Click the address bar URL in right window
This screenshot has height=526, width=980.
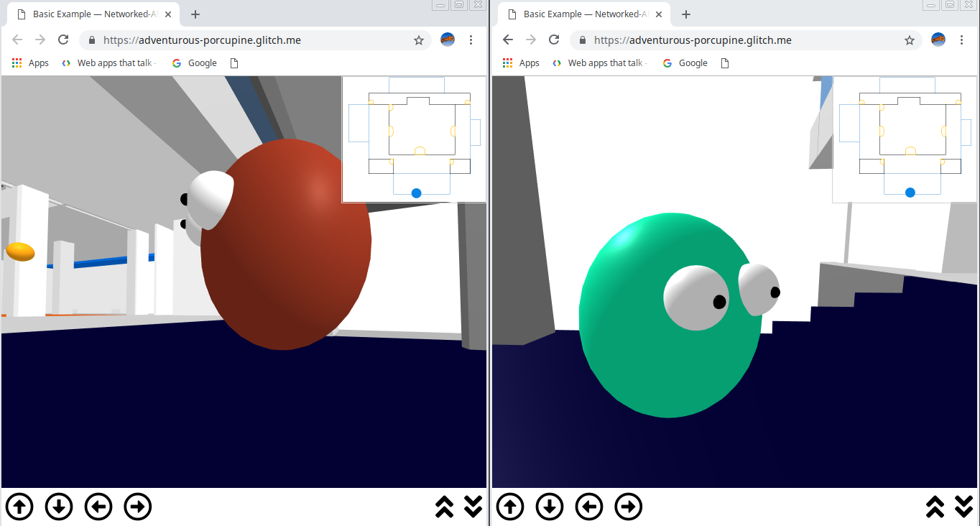tap(693, 40)
